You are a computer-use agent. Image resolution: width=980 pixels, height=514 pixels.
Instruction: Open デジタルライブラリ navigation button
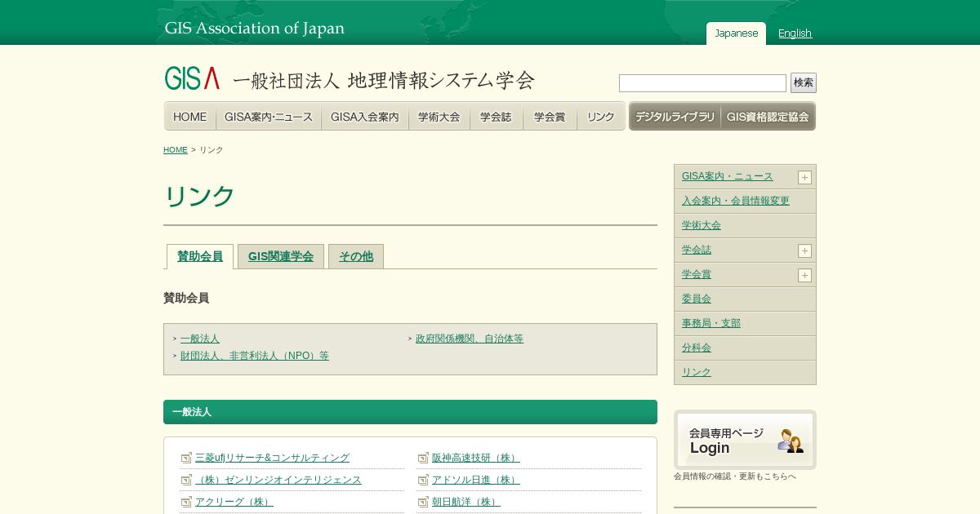point(675,117)
